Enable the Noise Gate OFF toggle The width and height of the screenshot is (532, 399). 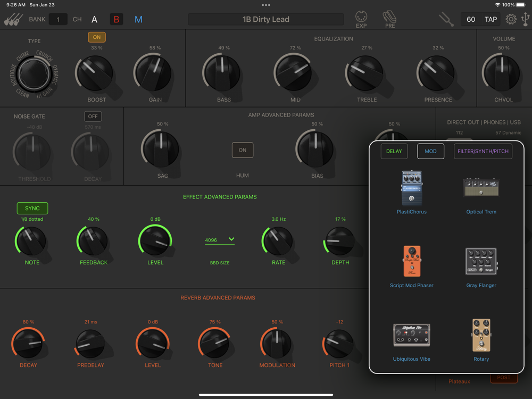(x=93, y=117)
